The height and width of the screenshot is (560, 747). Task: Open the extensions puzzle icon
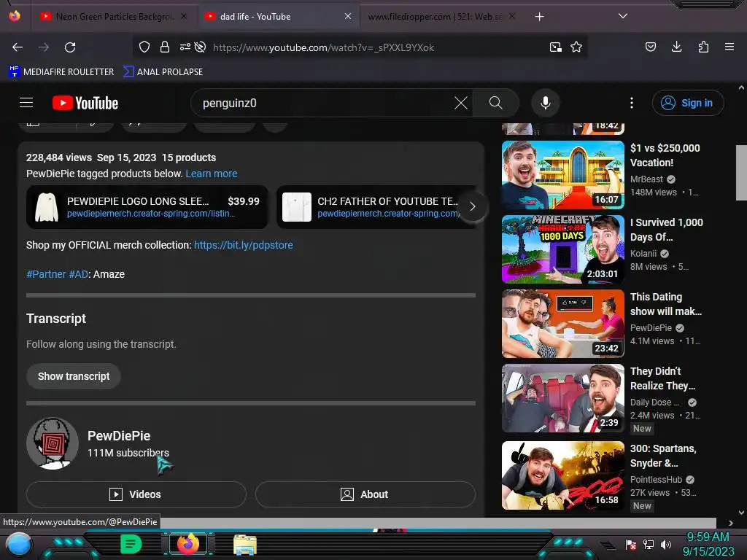tap(703, 47)
